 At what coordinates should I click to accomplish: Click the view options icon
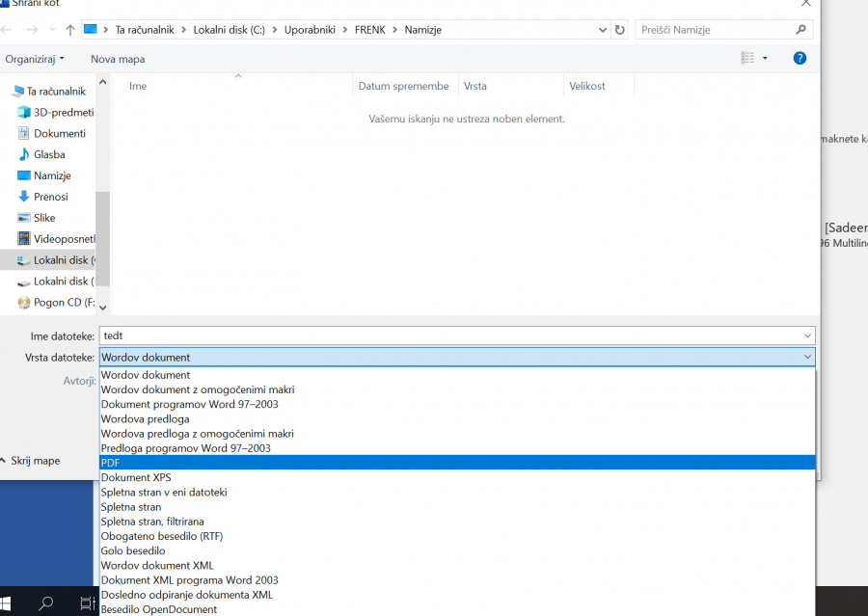pyautogui.click(x=747, y=59)
